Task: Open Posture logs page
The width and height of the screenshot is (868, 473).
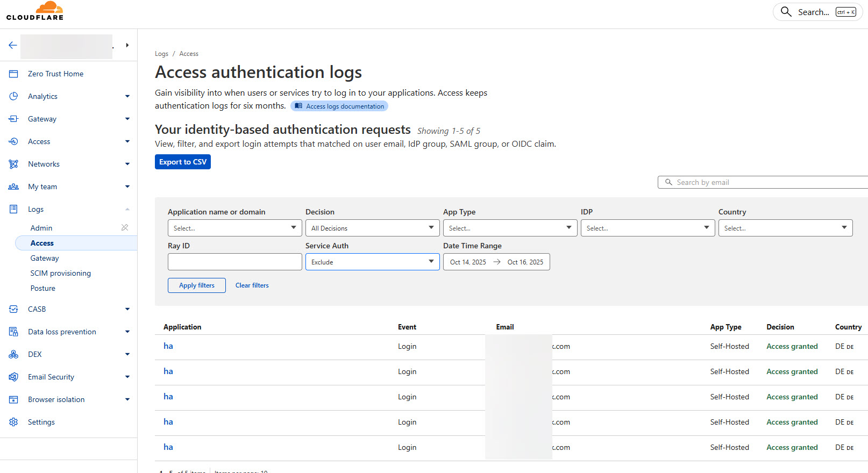Action: click(43, 288)
